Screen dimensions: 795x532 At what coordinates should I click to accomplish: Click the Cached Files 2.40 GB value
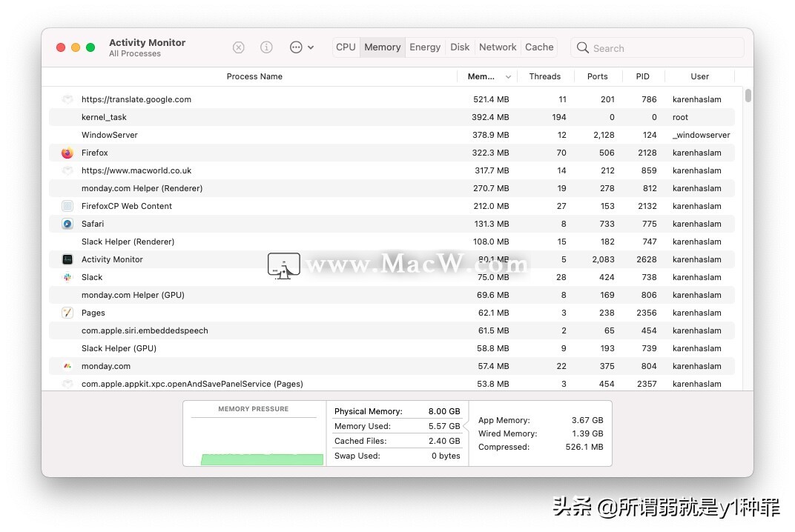coord(444,441)
